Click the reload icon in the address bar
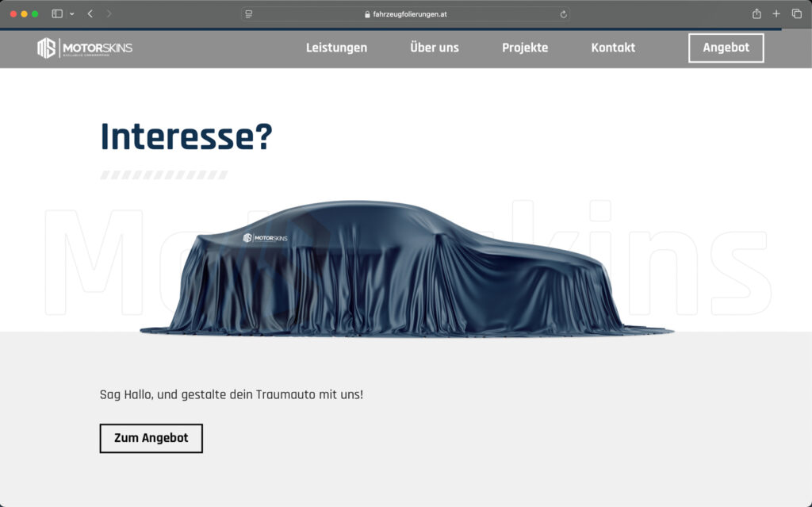 (x=563, y=13)
